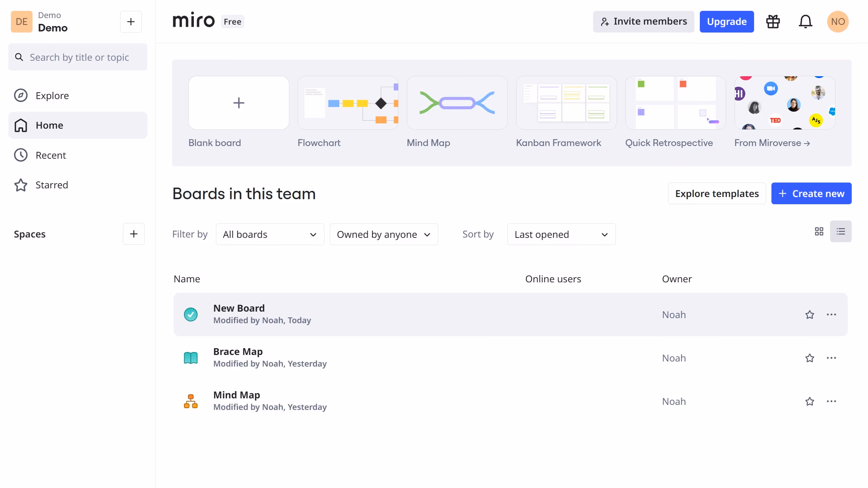The width and height of the screenshot is (868, 488).
Task: Click Explore templates button
Action: click(717, 193)
